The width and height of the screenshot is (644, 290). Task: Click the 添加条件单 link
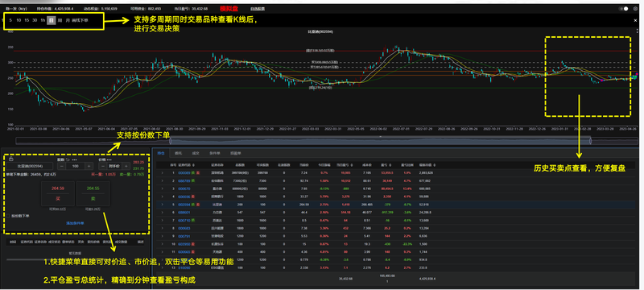(75, 223)
